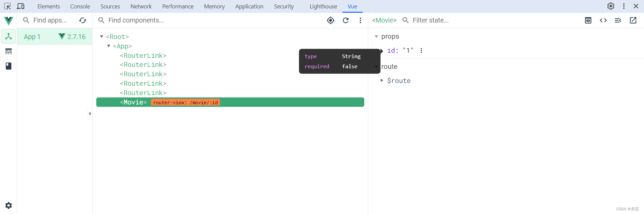The height and width of the screenshot is (214, 644).
Task: Expand the $route object
Action: pos(382,81)
